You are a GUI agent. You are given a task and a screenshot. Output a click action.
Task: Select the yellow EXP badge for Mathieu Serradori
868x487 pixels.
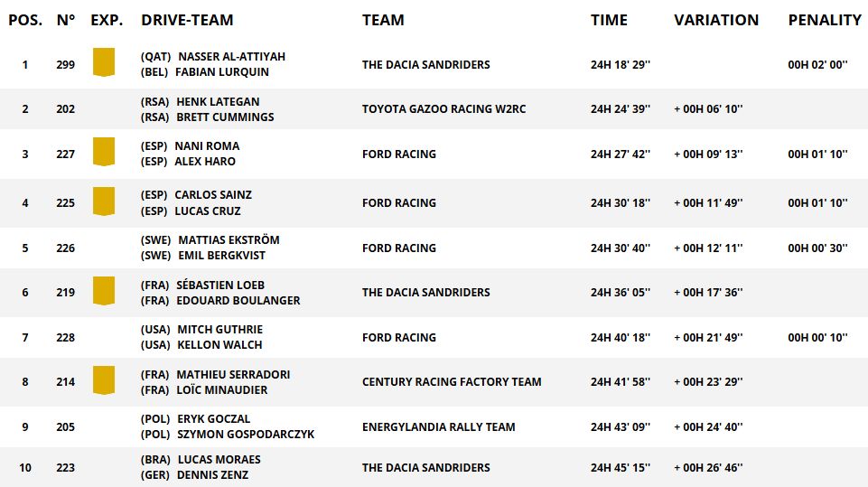[x=104, y=379]
